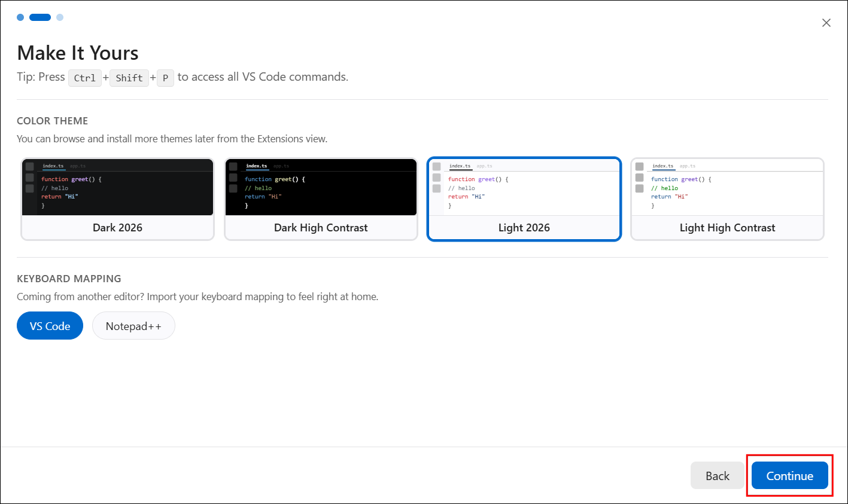The height and width of the screenshot is (504, 848).
Task: Choose the Dark High Contrast theme
Action: click(321, 199)
